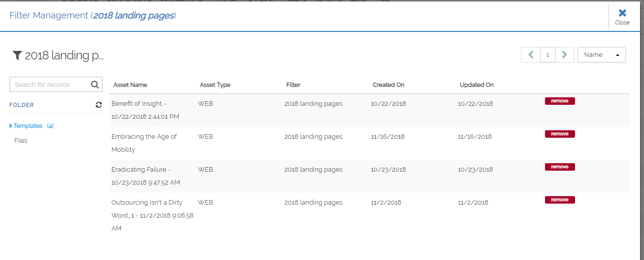
Task: Click the search magnifier icon
Action: (94, 84)
